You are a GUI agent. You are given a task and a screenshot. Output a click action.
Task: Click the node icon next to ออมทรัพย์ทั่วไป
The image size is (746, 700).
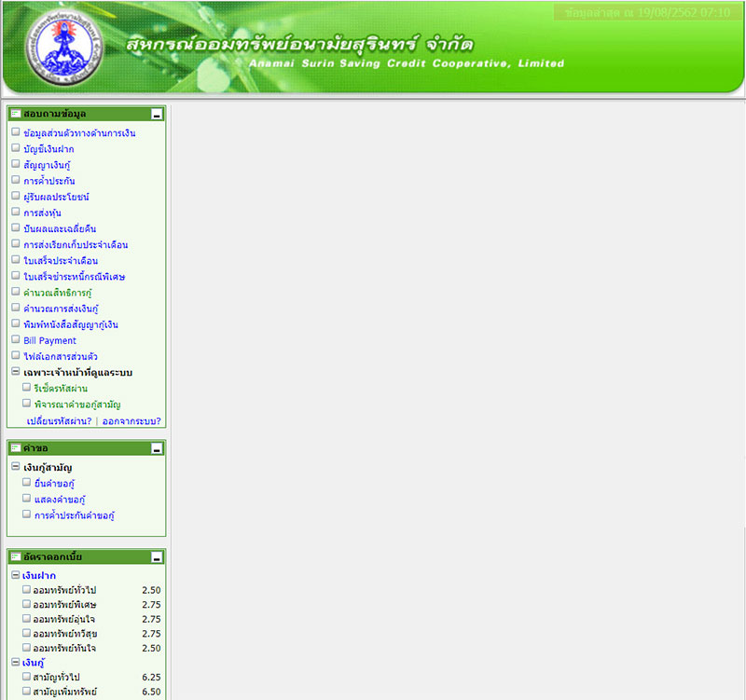(x=27, y=589)
